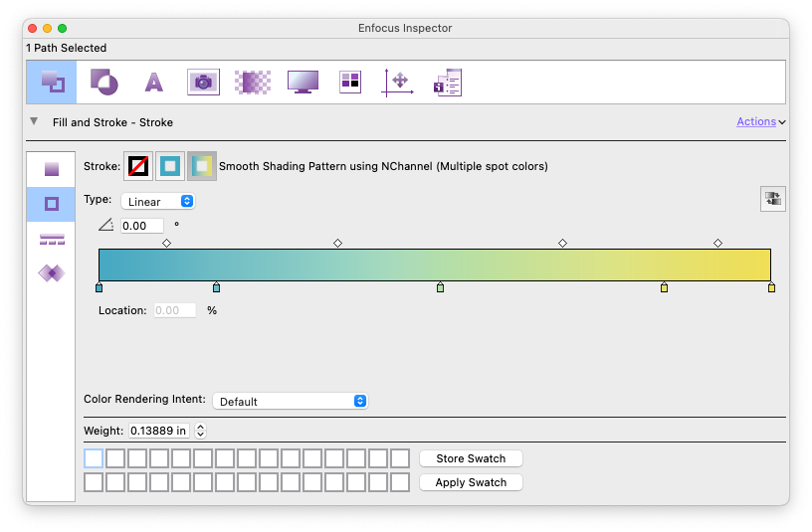Screen dimensions: 812x532
Task: Open the Text category with letter A
Action: click(x=154, y=83)
